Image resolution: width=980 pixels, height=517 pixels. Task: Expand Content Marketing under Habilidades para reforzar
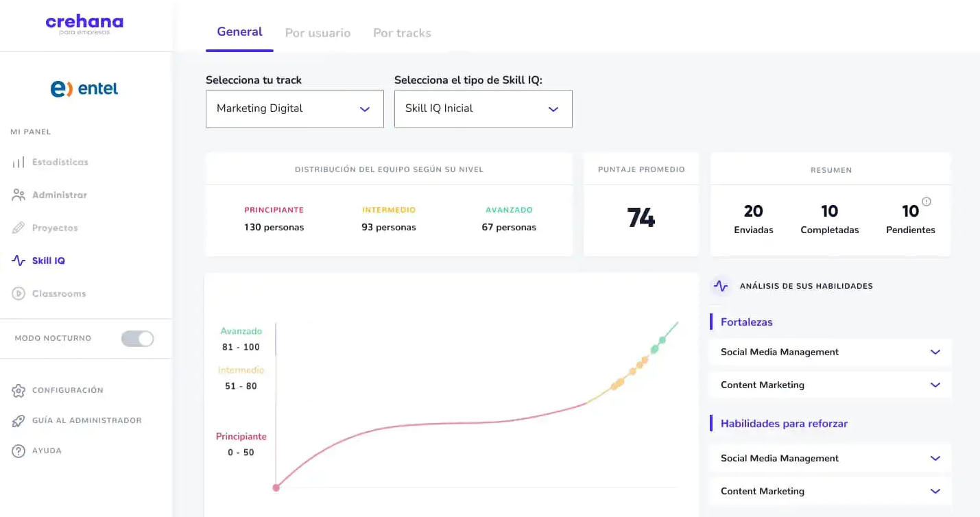click(x=935, y=492)
